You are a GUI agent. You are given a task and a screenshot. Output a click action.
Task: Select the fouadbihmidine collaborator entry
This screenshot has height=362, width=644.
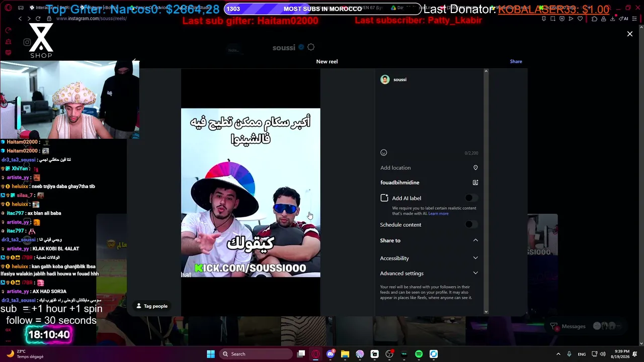399,183
